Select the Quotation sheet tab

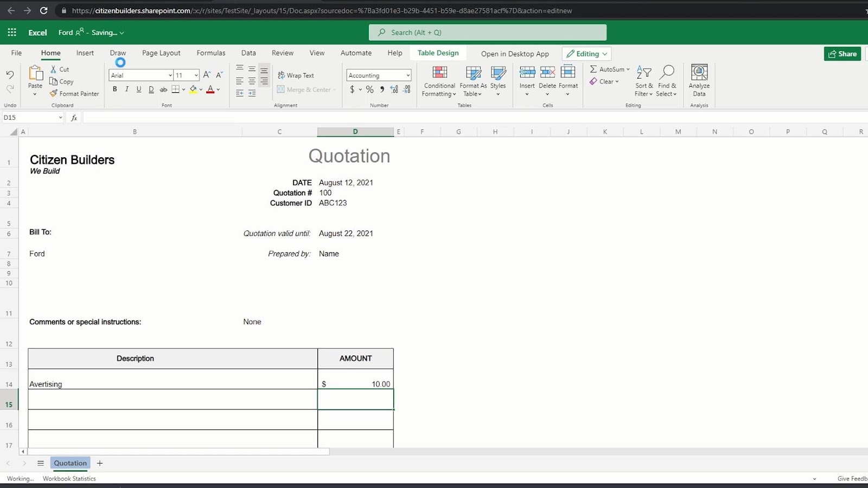coord(71,463)
